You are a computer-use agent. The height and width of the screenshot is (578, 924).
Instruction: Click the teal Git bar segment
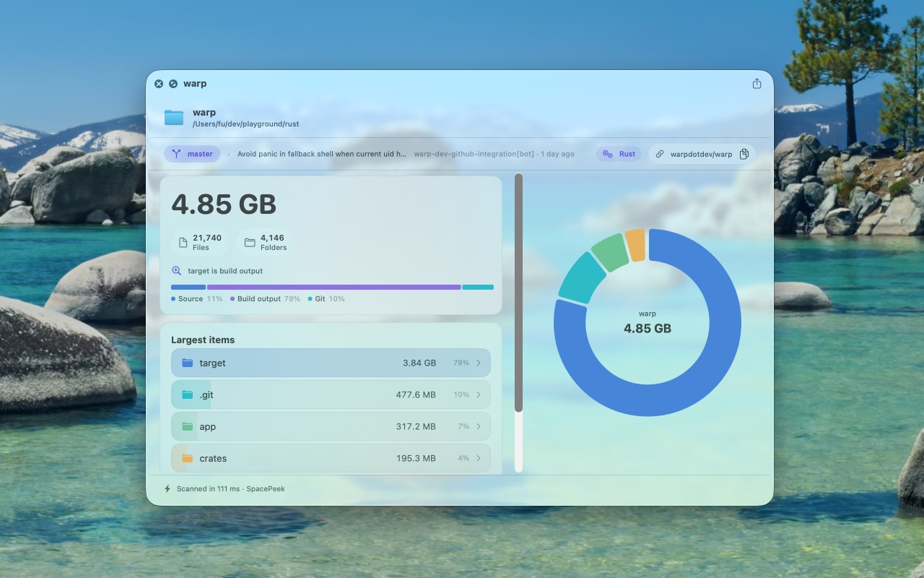click(x=478, y=287)
